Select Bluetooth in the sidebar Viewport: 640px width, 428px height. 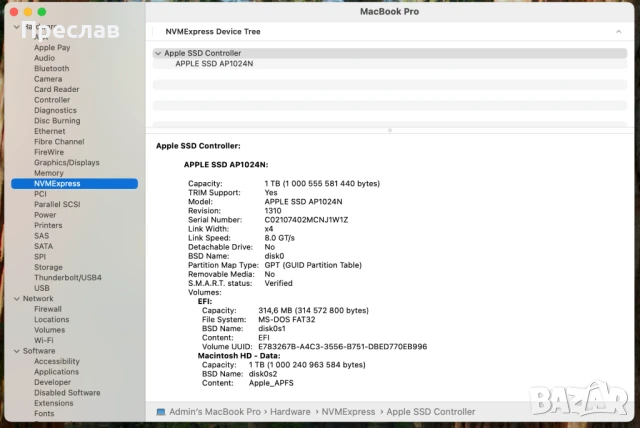[51, 69]
